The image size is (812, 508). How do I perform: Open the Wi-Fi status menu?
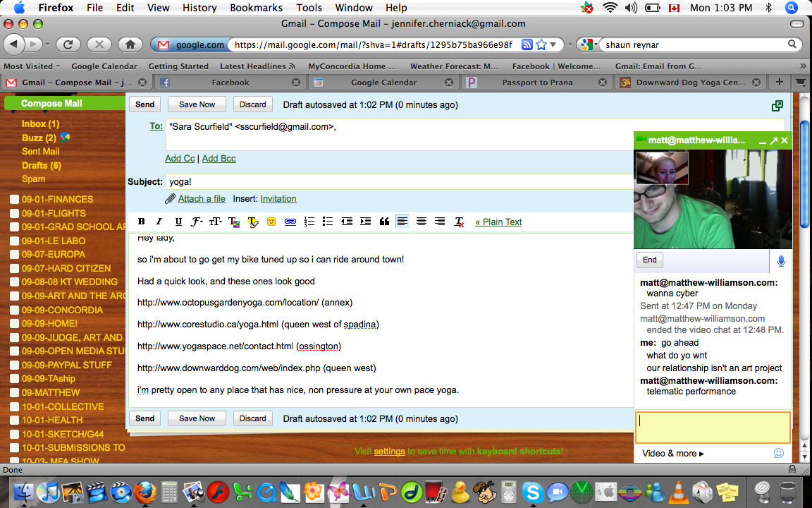[610, 7]
